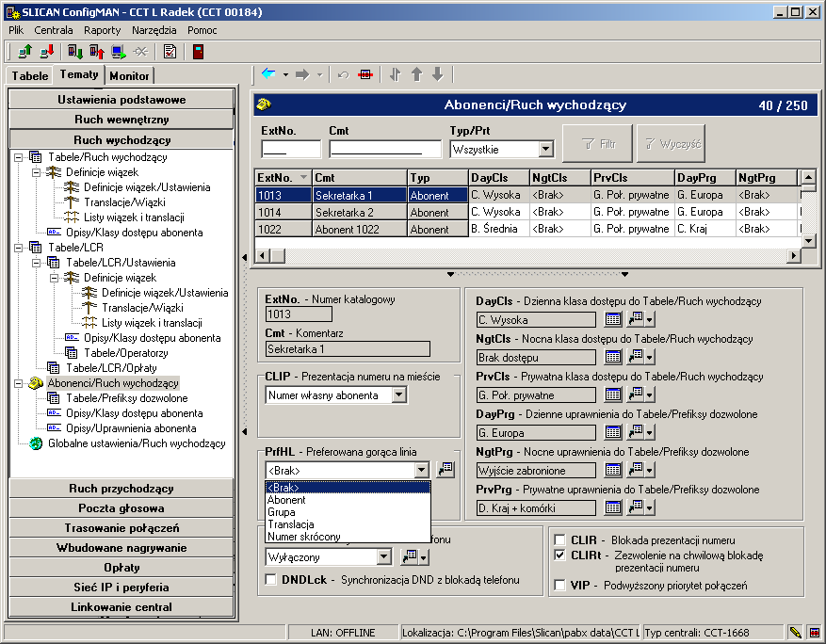Open the Narzędzia menu
The image size is (826, 644).
coord(154,30)
